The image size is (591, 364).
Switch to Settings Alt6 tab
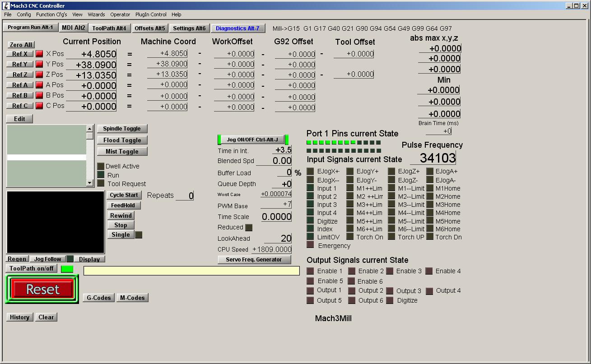pos(189,28)
